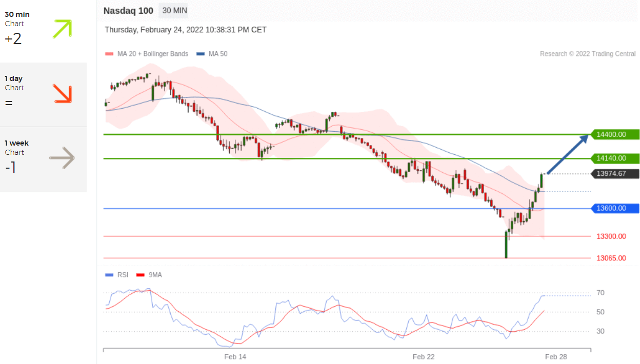Click the 14400.00 resistance price label
This screenshot has width=640, height=364.
[x=615, y=134]
